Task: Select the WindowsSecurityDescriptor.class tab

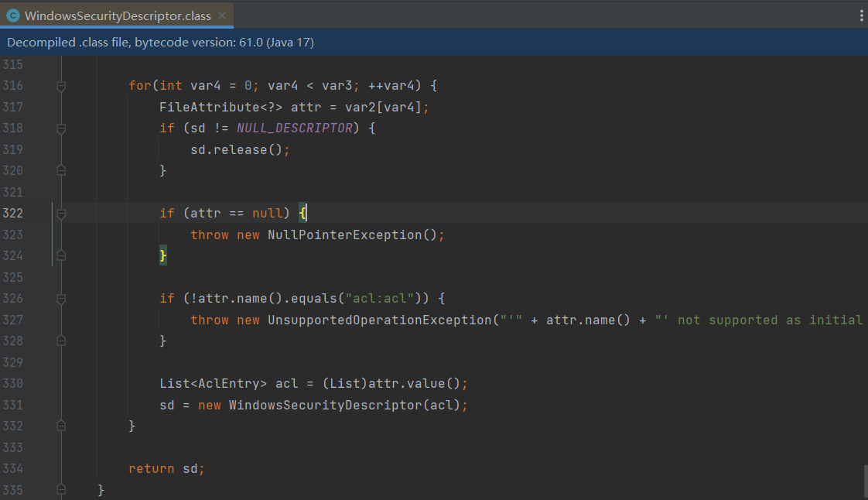Action: click(117, 15)
